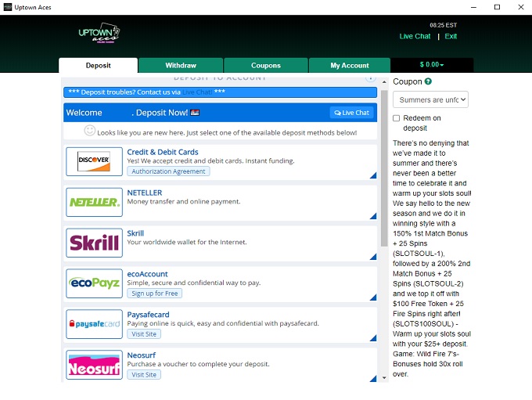The height and width of the screenshot is (400, 532).
Task: Click the paysafecard logo
Action: click(x=94, y=324)
